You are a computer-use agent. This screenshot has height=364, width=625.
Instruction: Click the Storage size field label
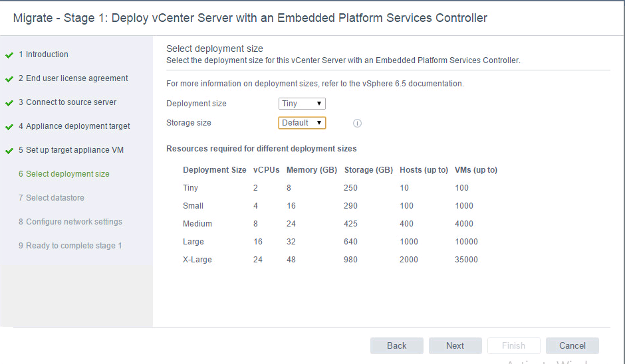pos(189,123)
